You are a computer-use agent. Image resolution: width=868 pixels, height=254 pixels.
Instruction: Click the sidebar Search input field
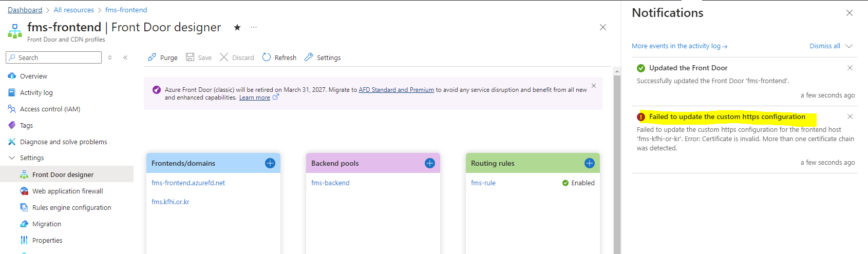pyautogui.click(x=53, y=57)
